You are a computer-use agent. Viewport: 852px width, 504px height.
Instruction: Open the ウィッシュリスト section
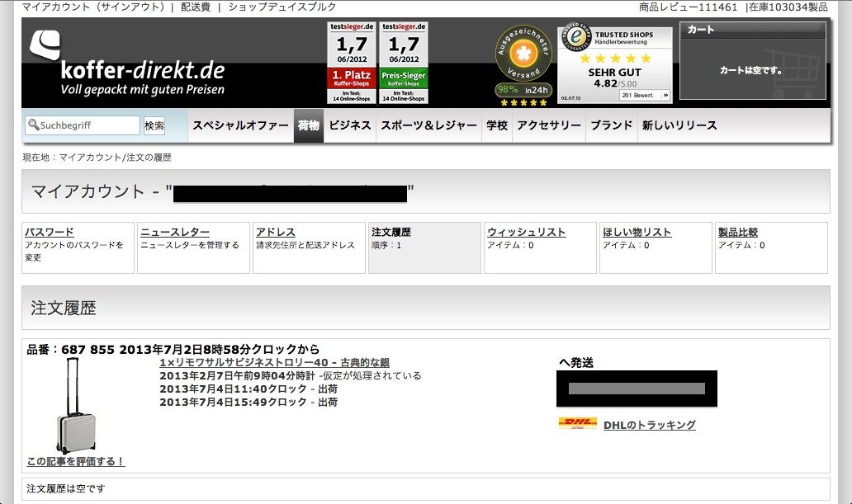point(540,247)
